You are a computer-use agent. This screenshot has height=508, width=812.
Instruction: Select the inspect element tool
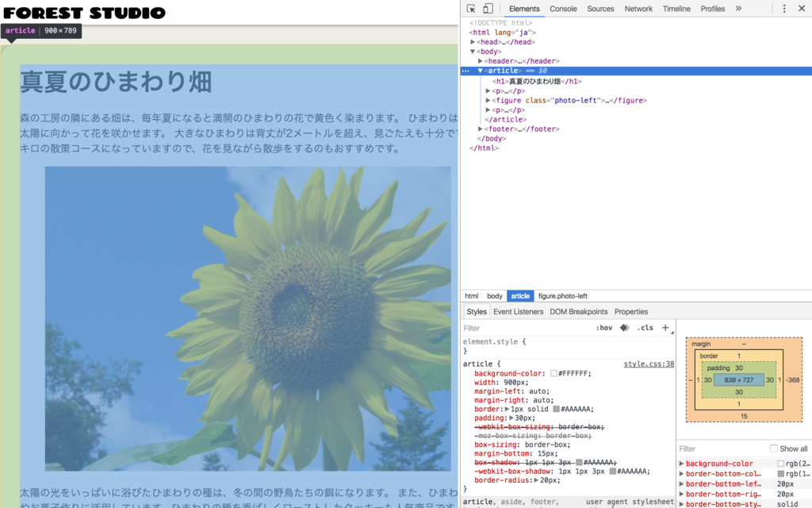(x=471, y=7)
